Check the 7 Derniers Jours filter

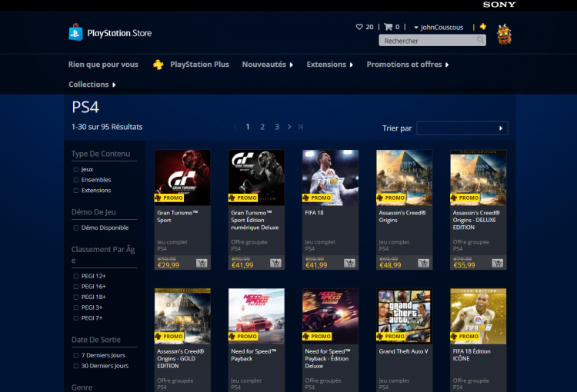(76, 356)
